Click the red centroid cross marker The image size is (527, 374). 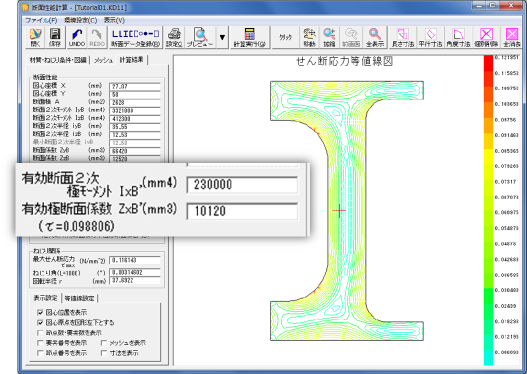point(339,211)
